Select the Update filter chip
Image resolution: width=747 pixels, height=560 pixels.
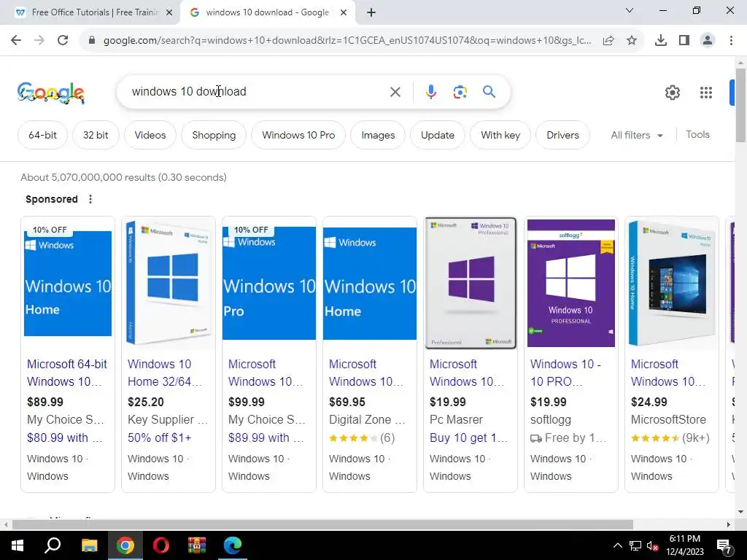(438, 135)
